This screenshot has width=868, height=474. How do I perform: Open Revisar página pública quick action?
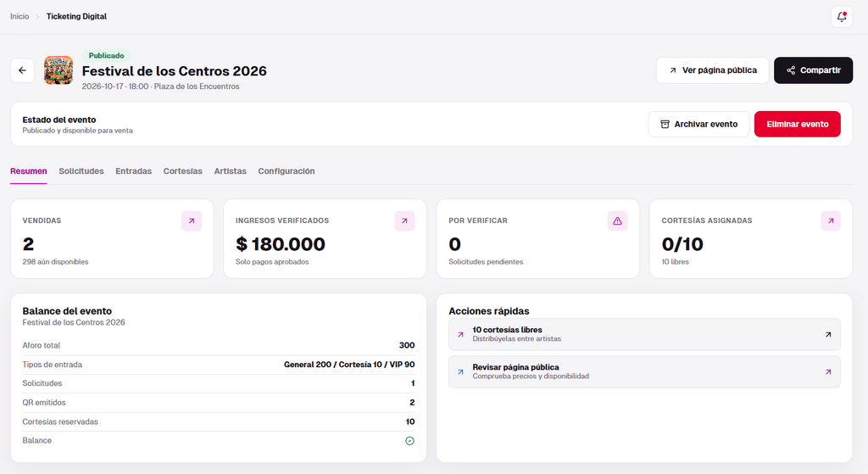tap(644, 372)
